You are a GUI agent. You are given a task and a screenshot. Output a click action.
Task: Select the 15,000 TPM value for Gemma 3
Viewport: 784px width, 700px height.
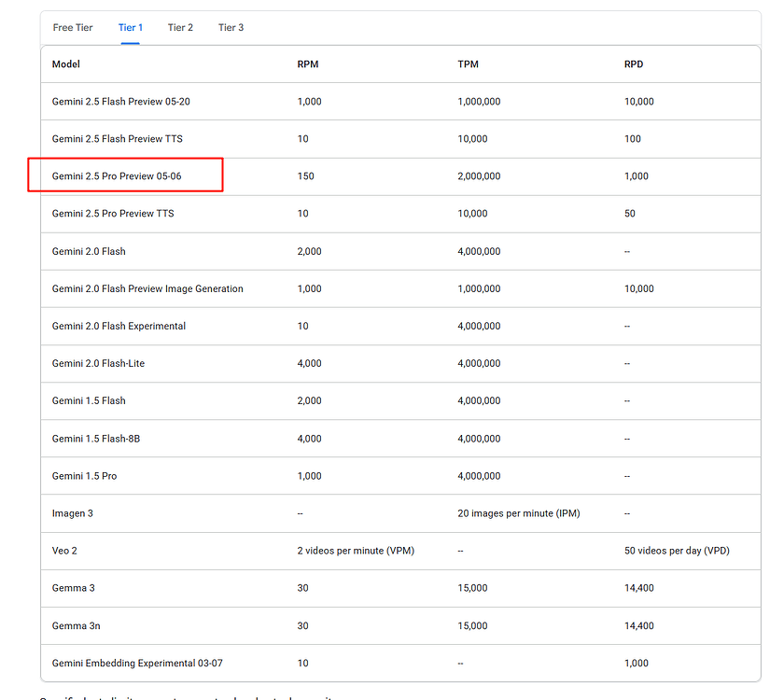pos(472,588)
